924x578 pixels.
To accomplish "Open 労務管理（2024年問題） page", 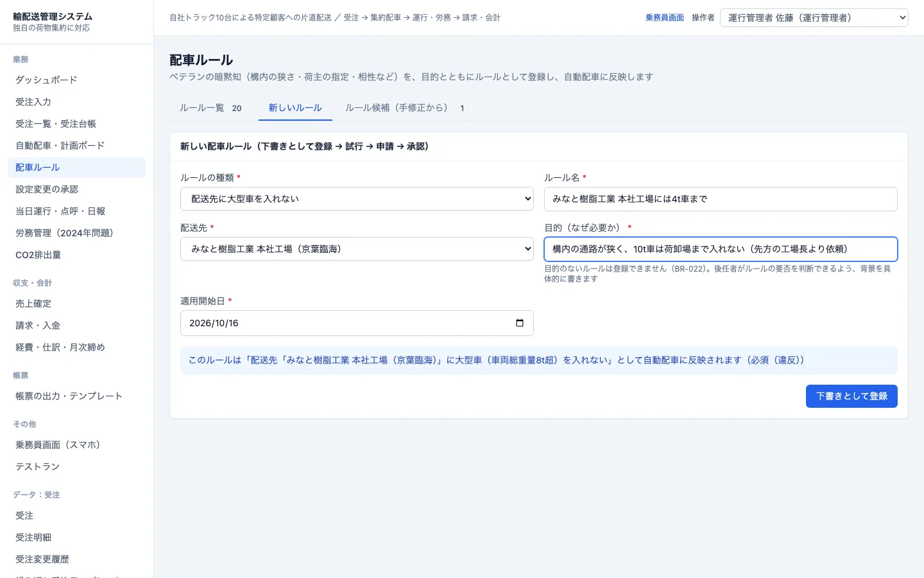I will point(76,233).
